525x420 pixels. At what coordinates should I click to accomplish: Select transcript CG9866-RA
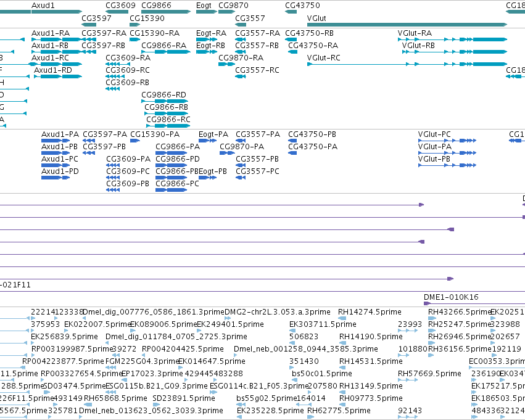click(163, 46)
